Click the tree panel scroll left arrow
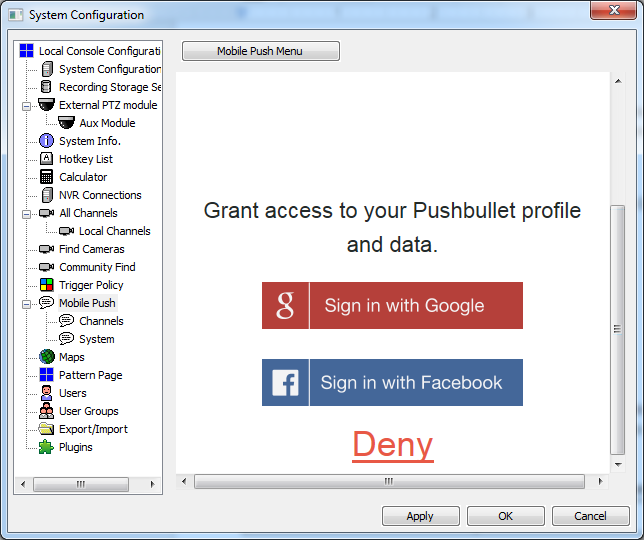The height and width of the screenshot is (540, 644). point(23,484)
